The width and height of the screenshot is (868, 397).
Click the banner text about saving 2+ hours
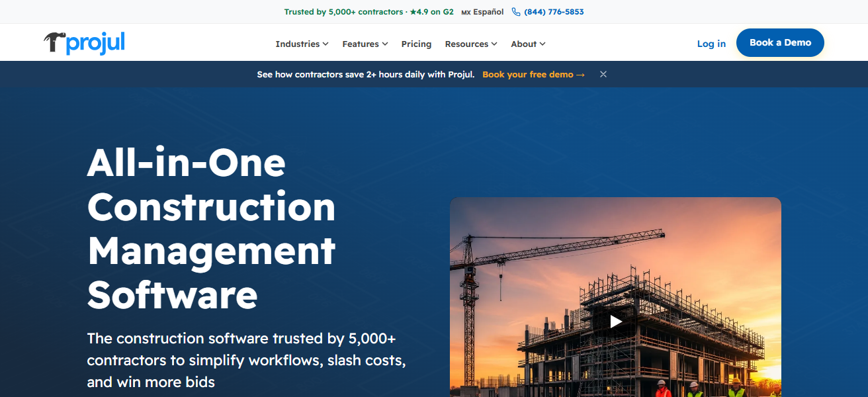pyautogui.click(x=366, y=74)
